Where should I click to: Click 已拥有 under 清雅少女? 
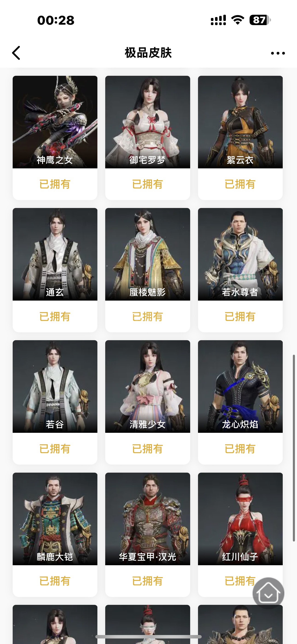148,449
